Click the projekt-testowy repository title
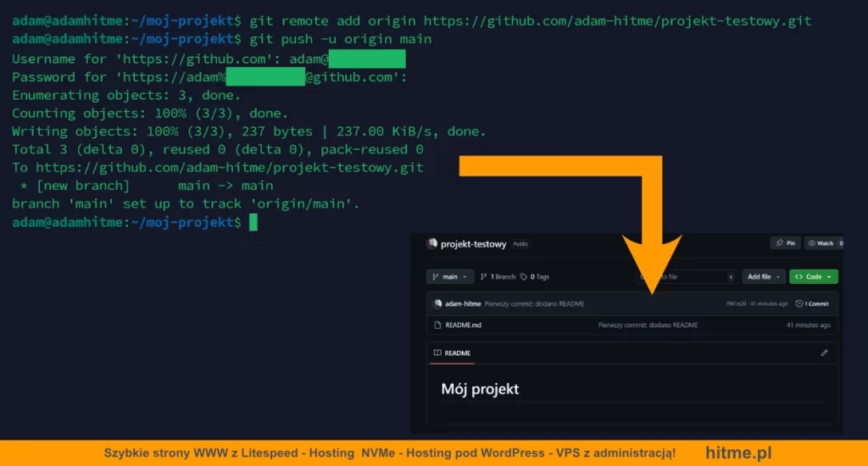Screen dimensions: 868x466 473,244
